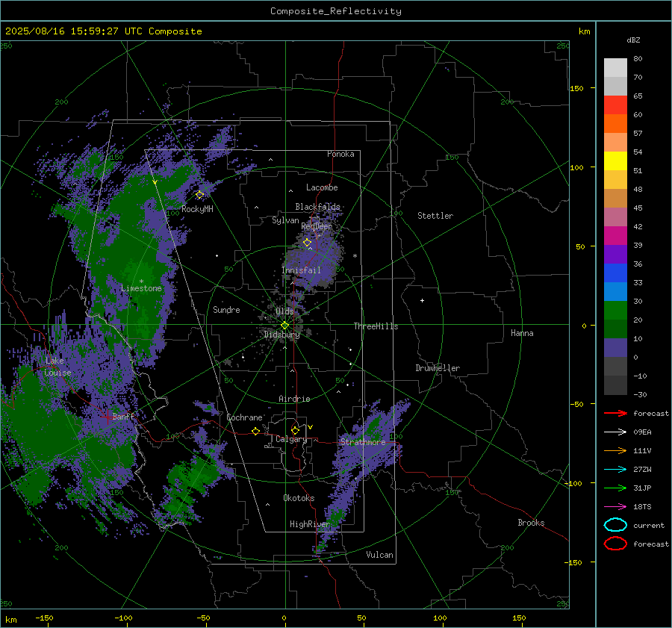Click the Vulcan city label
The image size is (672, 628).
pyautogui.click(x=379, y=555)
